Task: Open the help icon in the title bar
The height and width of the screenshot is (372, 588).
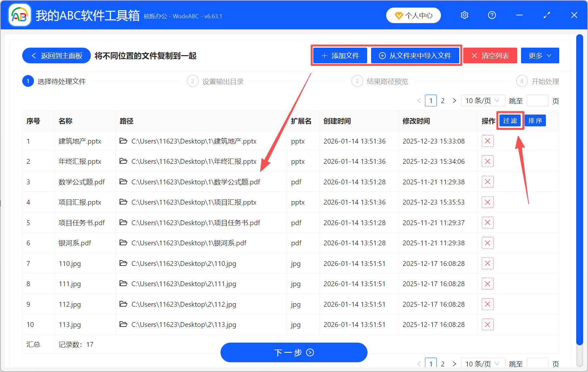Action: (492, 15)
